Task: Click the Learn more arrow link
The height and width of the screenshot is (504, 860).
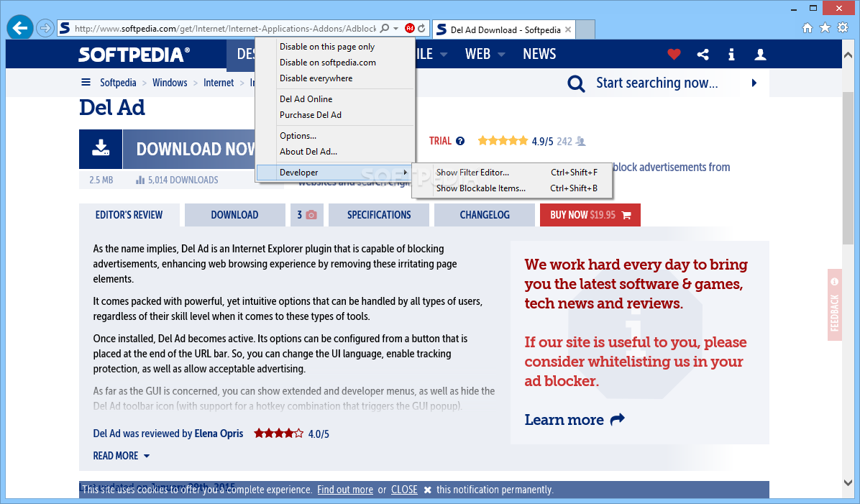Action: click(x=575, y=420)
